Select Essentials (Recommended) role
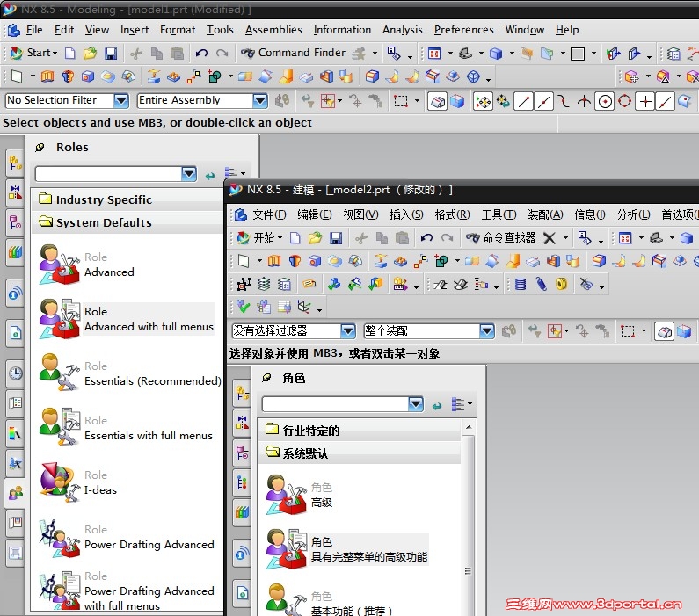The height and width of the screenshot is (616, 699). click(130, 373)
